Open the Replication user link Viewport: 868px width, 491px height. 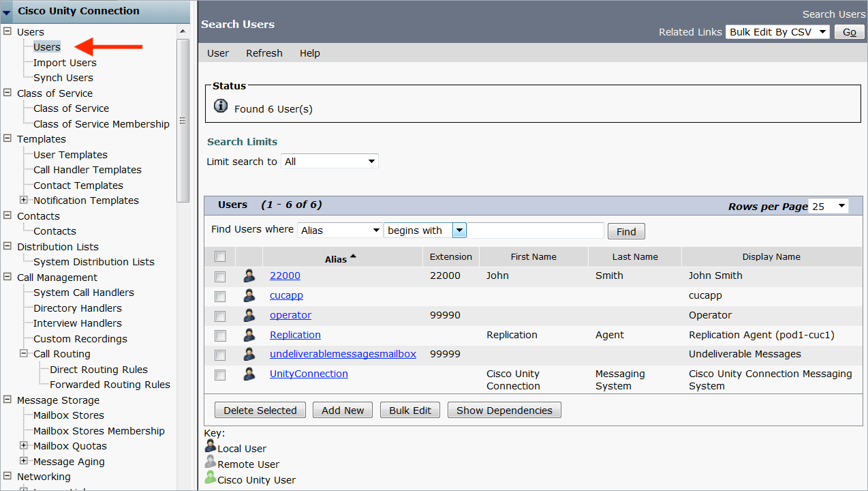click(x=295, y=335)
